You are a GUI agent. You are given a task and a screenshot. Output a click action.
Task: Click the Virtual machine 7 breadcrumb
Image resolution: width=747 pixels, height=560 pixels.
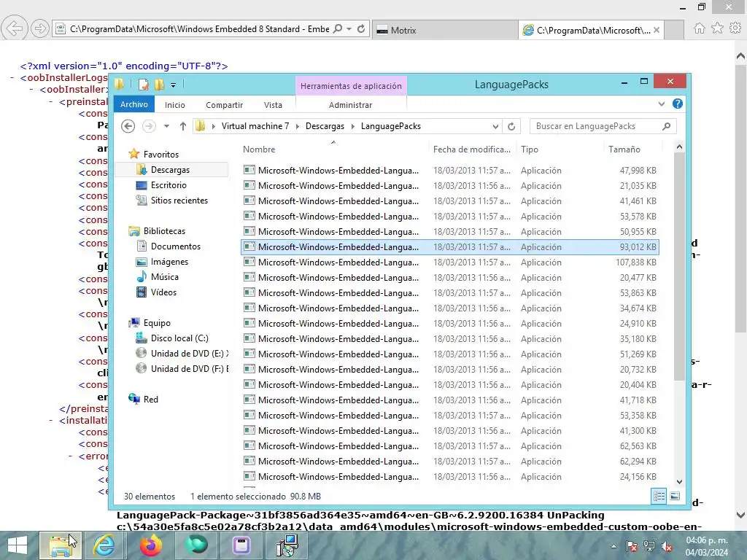tap(255, 126)
